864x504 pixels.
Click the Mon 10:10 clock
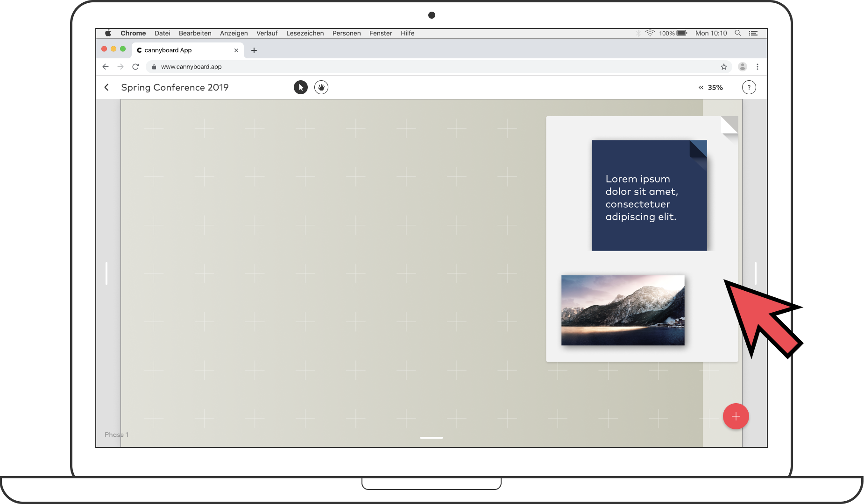[x=711, y=33]
